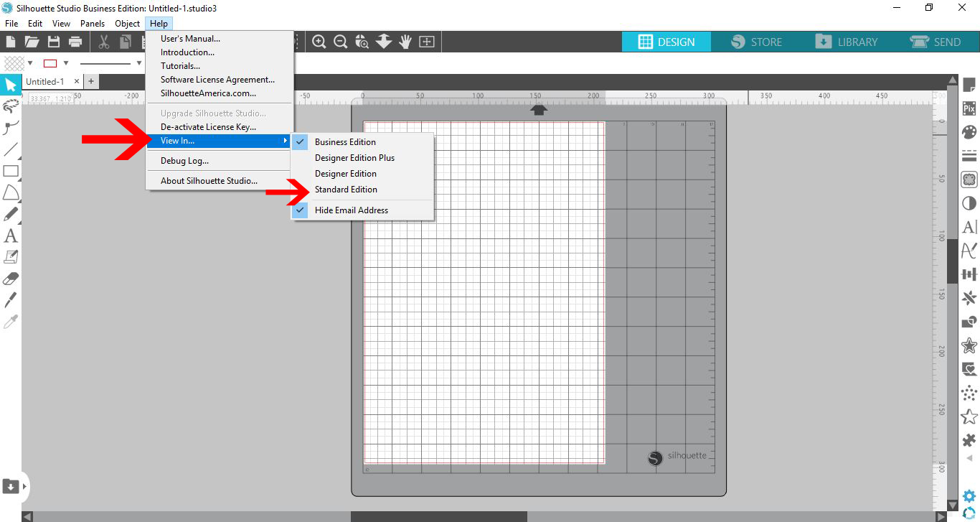The image size is (980, 522).
Task: Select the Zoom Selection tool icon
Action: click(x=362, y=42)
